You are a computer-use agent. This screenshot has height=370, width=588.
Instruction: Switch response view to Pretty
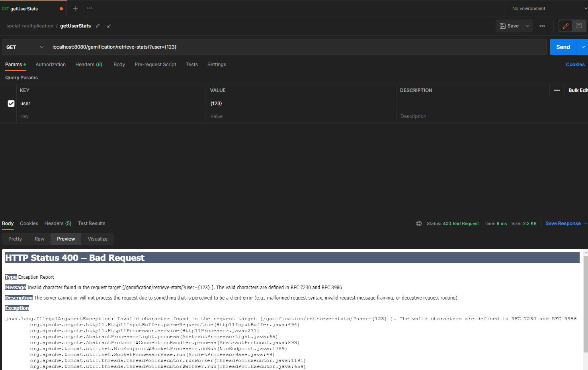(x=15, y=239)
